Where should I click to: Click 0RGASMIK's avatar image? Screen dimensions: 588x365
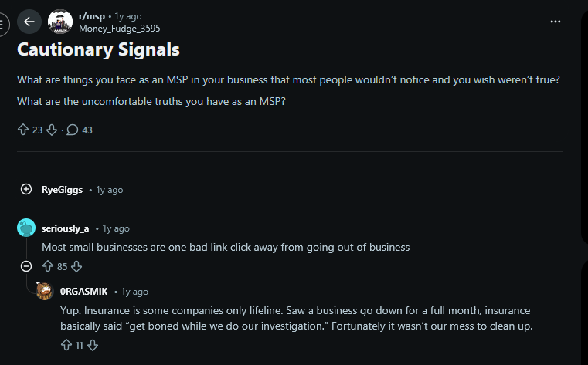click(46, 291)
